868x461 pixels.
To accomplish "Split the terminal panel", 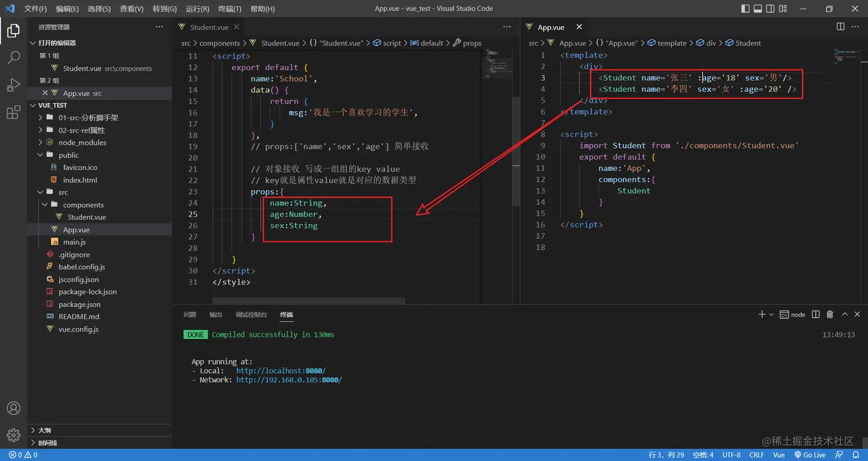I will (x=817, y=315).
